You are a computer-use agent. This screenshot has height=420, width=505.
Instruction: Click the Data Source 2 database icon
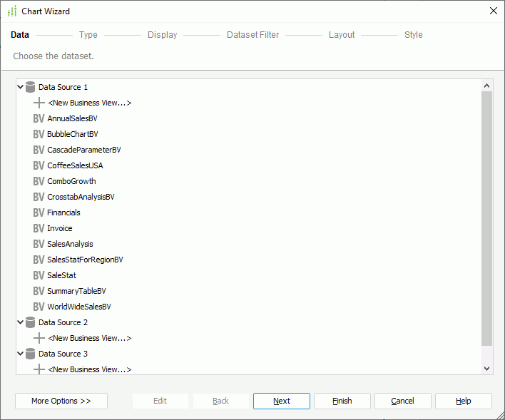click(x=30, y=322)
